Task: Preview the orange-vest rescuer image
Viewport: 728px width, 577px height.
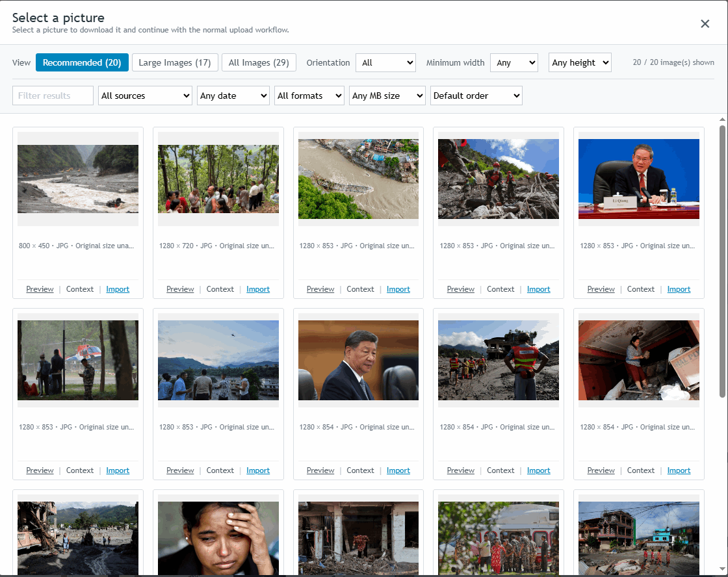Action: click(461, 470)
